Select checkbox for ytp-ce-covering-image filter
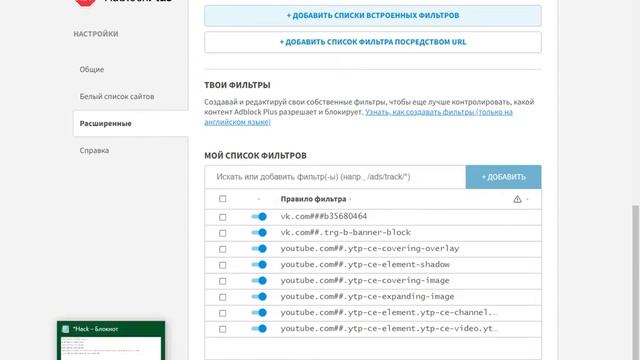The height and width of the screenshot is (360, 640). (222, 281)
